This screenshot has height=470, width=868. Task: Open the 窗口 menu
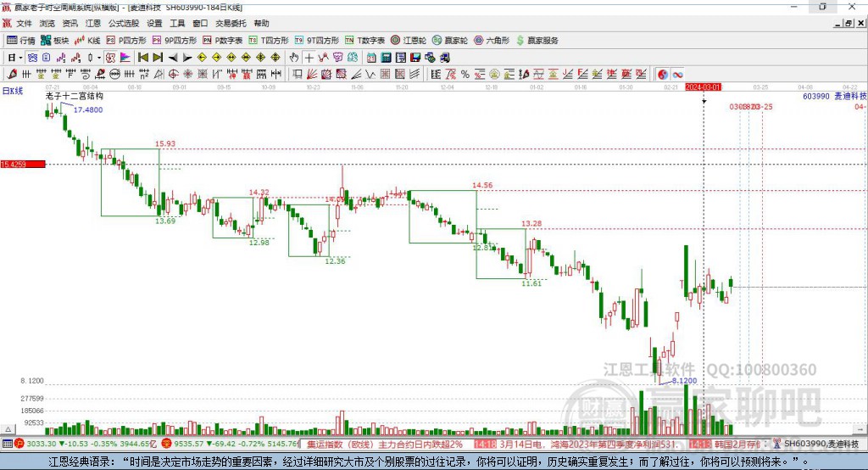click(200, 23)
